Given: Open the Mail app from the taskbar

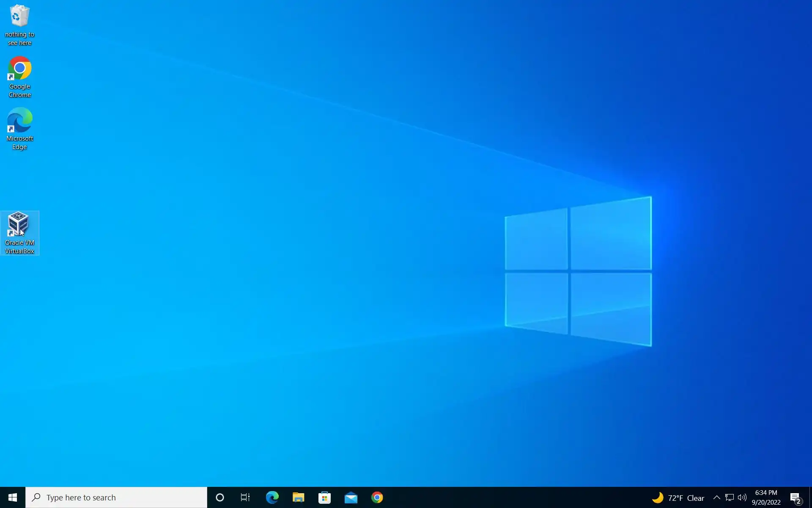Looking at the screenshot, I should pos(351,497).
